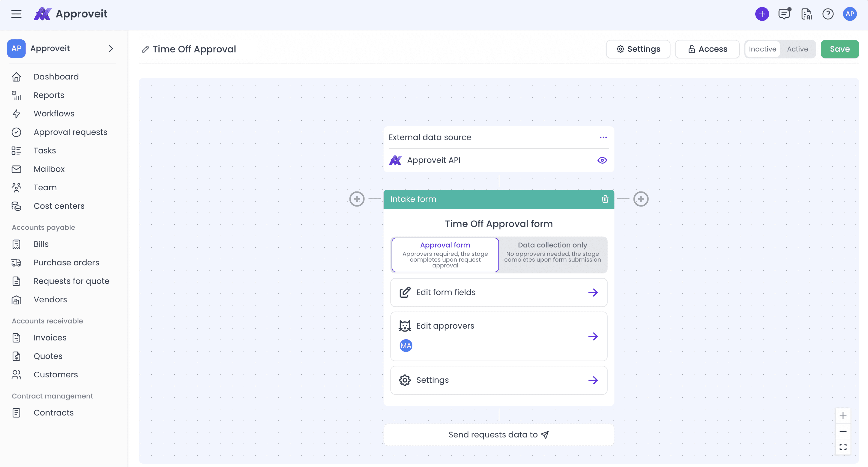Click the Workflows lightning icon
The image size is (868, 467).
pos(16,114)
